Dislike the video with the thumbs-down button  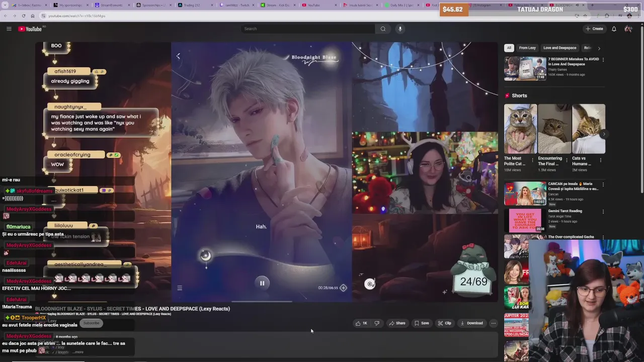click(x=377, y=323)
